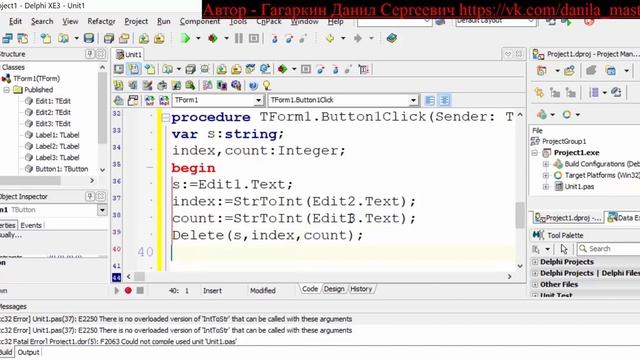
Task: Collapse the Button1Click procedure code fold
Action: 166,118
